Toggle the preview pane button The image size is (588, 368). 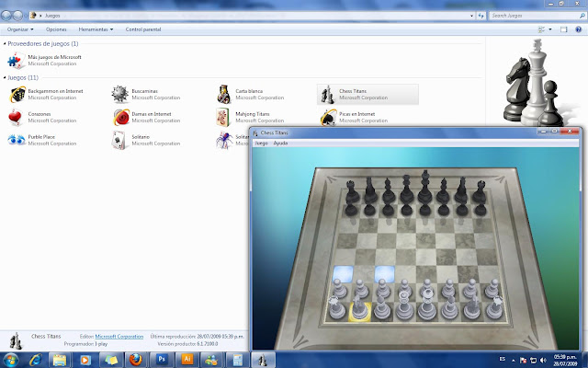pos(563,29)
